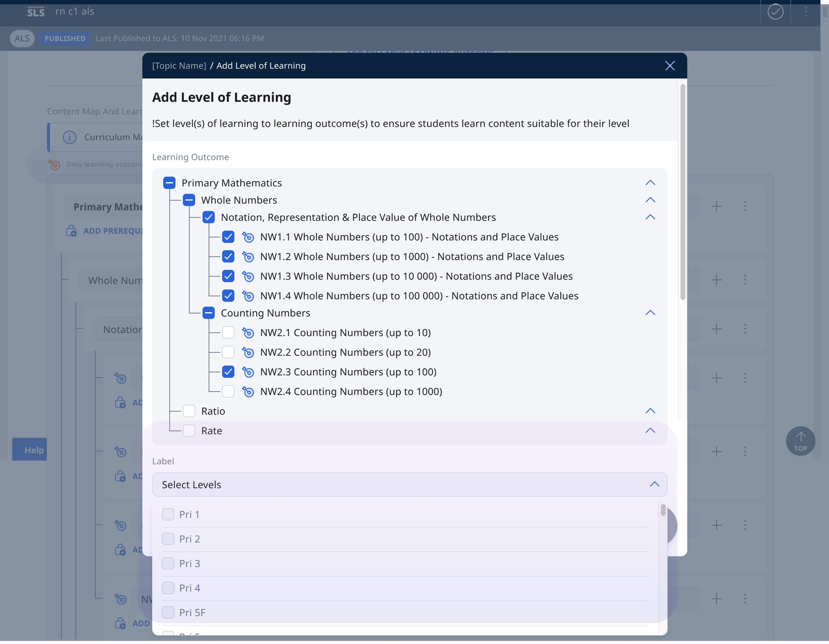Screen dimensions: 829x644
Task: Enable the Ratio checkbox
Action: coord(189,411)
